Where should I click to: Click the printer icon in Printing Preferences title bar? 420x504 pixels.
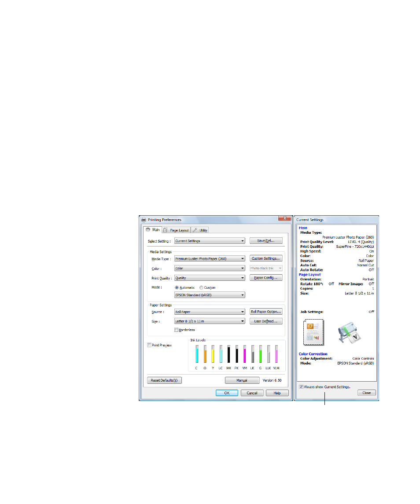click(144, 220)
